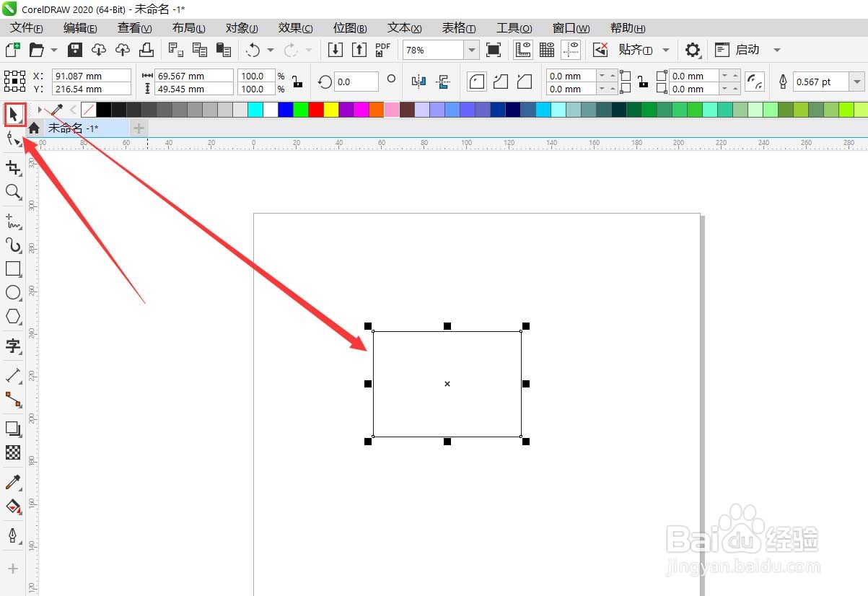
Task: Click the Import icon
Action: click(x=335, y=50)
